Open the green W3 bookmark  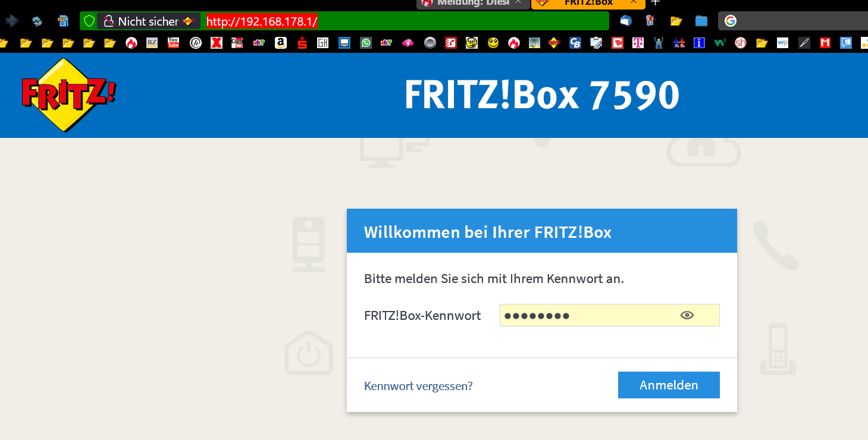720,43
